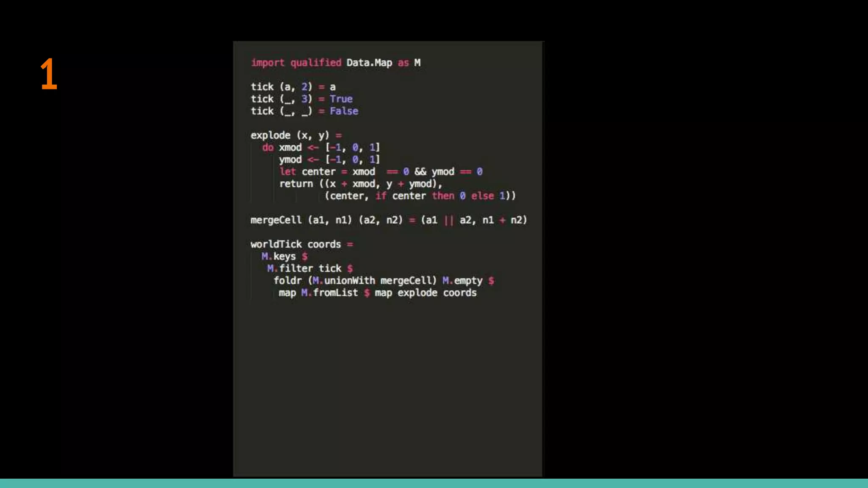The width and height of the screenshot is (868, 488).
Task: Click 'Data.Map' in the import line
Action: click(369, 63)
